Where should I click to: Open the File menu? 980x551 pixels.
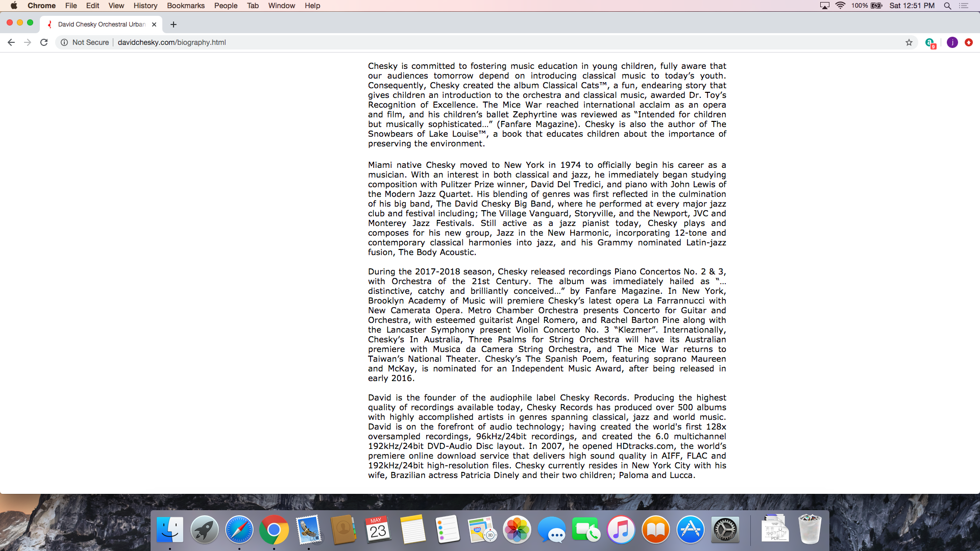tap(71, 6)
